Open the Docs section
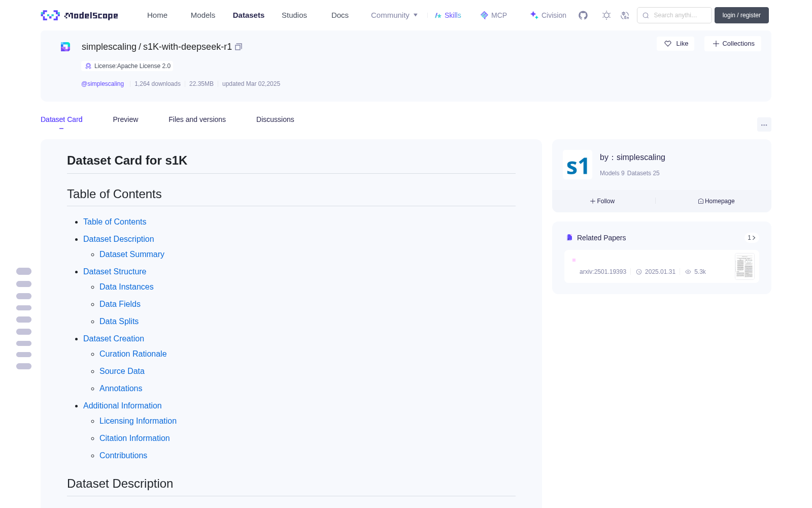 coord(340,15)
